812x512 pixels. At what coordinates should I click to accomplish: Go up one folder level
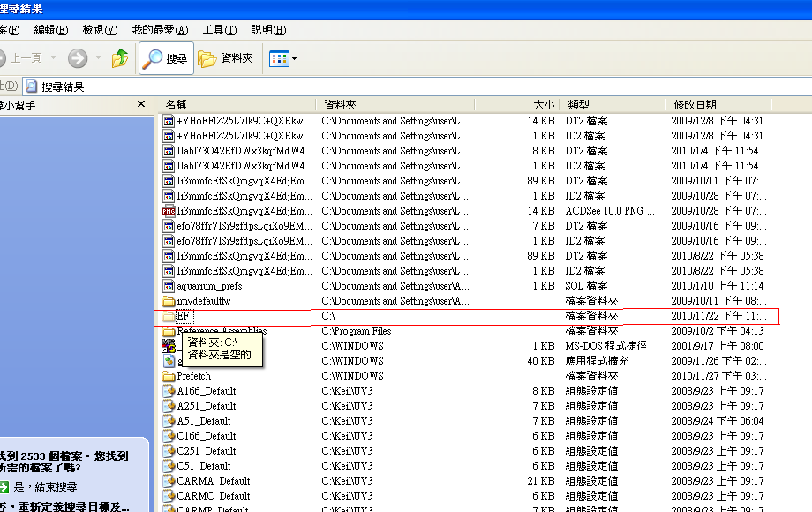120,58
